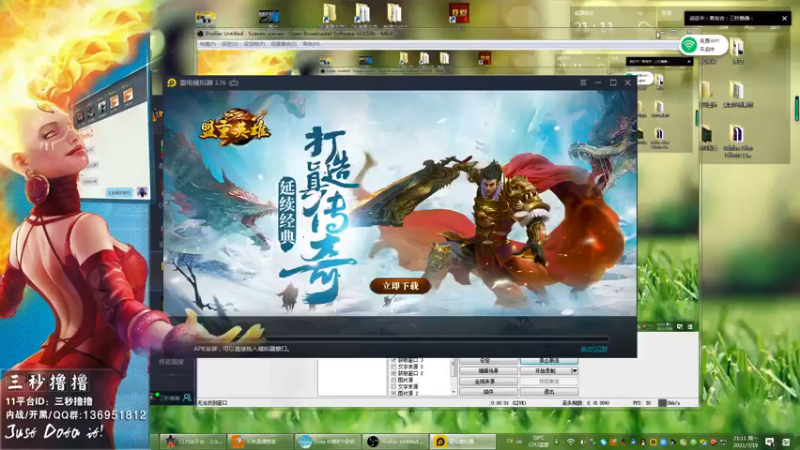
Task: Open the QQ group link in LDPlayer footer
Action: point(594,349)
